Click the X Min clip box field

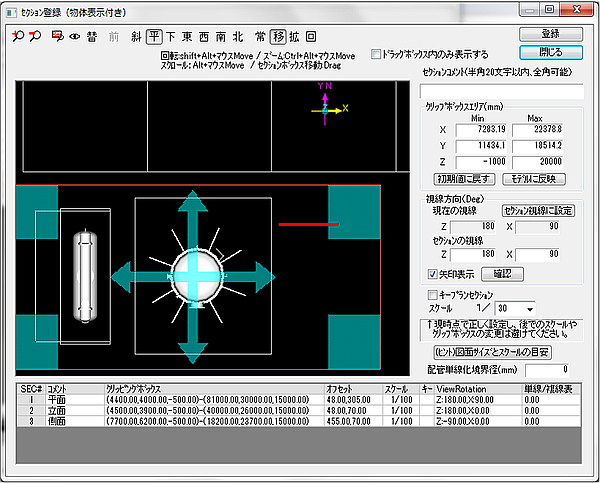tap(479, 129)
